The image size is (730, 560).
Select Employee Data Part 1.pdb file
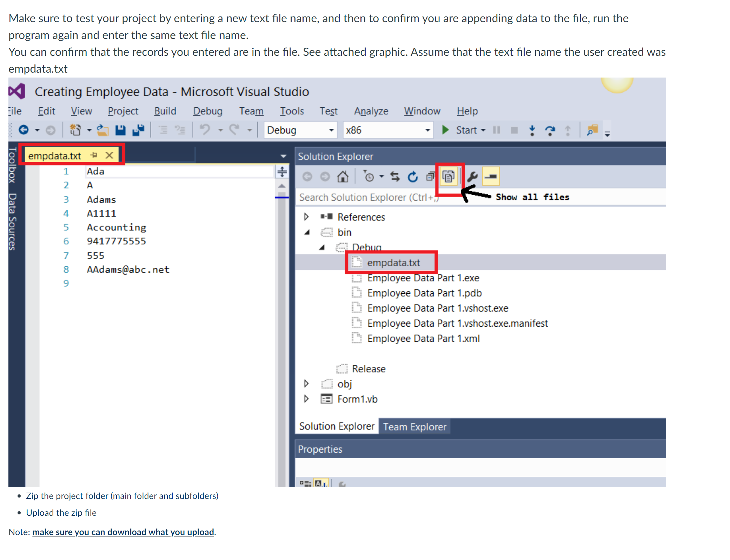424,293
